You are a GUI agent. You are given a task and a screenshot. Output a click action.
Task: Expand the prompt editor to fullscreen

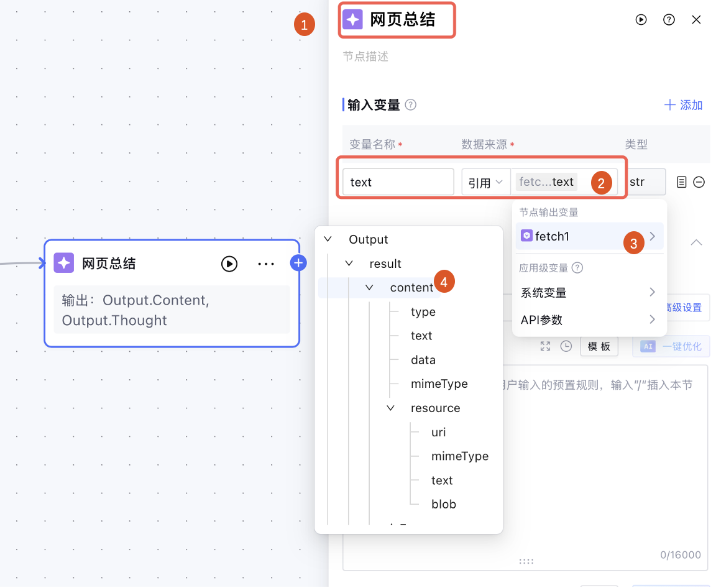545,346
